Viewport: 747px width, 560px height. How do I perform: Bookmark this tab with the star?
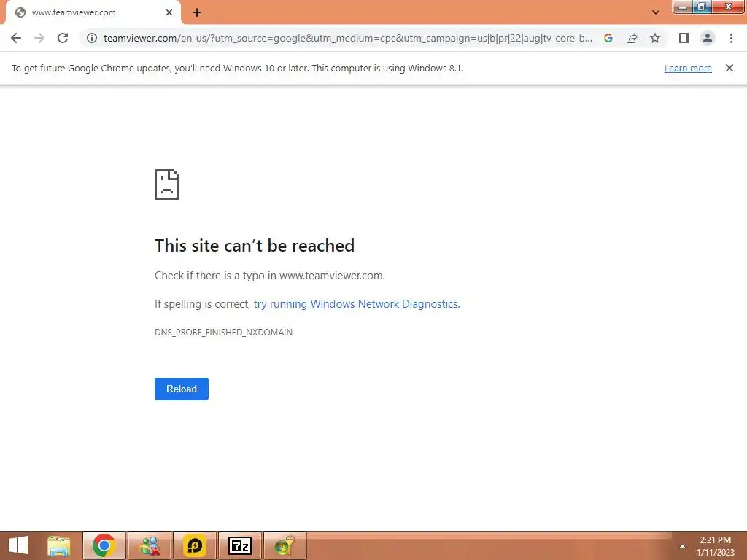click(655, 38)
